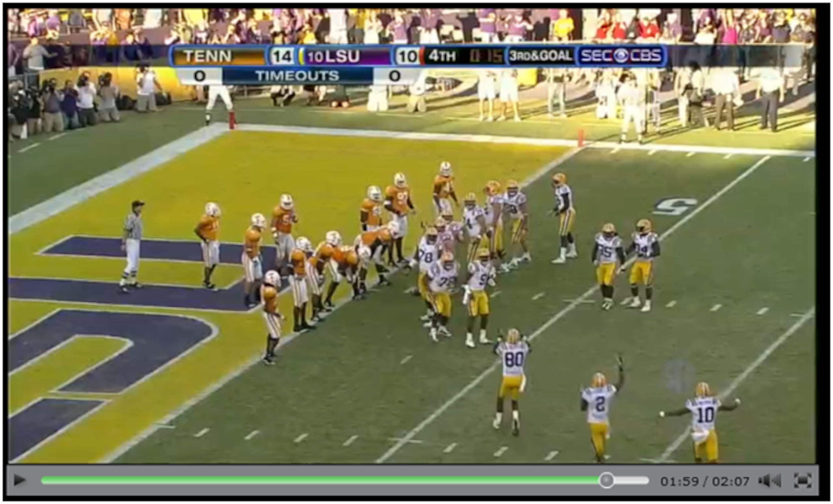The width and height of the screenshot is (833, 504).
Task: Grab the round seek bar knob
Action: point(606,480)
